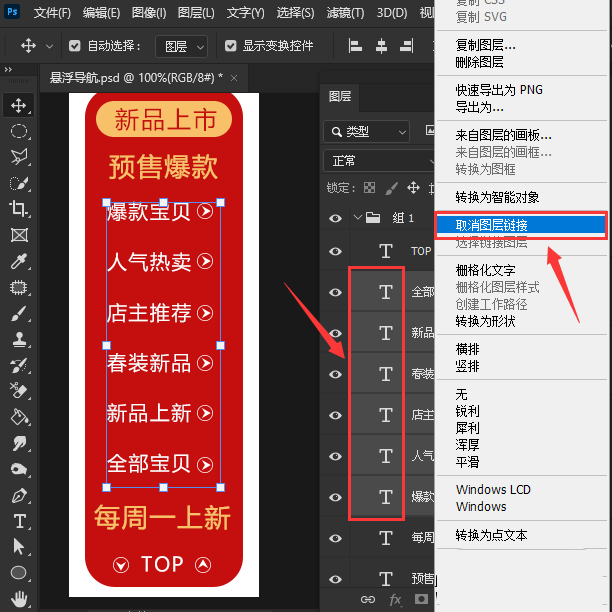The height and width of the screenshot is (612, 612).
Task: Select the Spot Healing tool
Action: 18,288
